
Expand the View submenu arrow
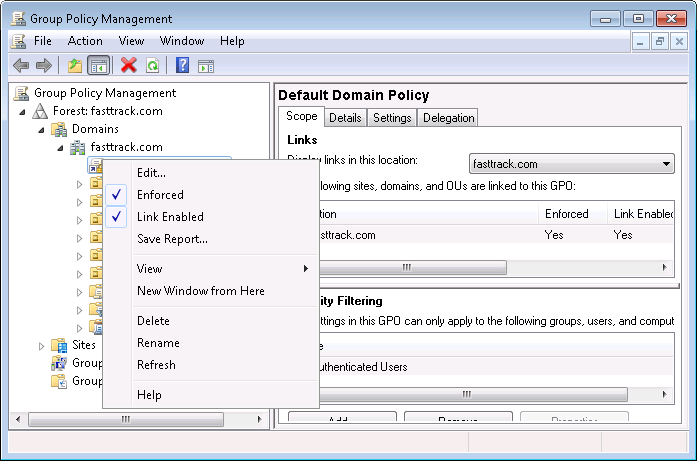click(306, 269)
